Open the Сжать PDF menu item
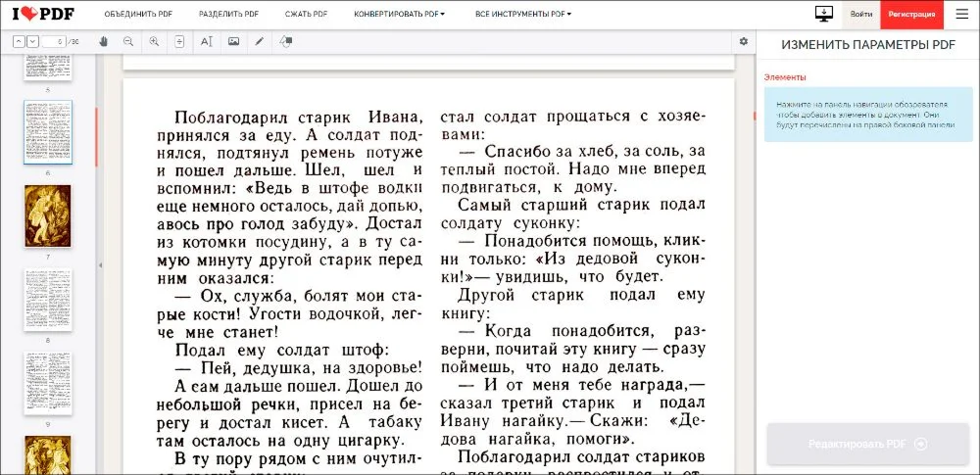Image resolution: width=980 pixels, height=475 pixels. tap(306, 15)
